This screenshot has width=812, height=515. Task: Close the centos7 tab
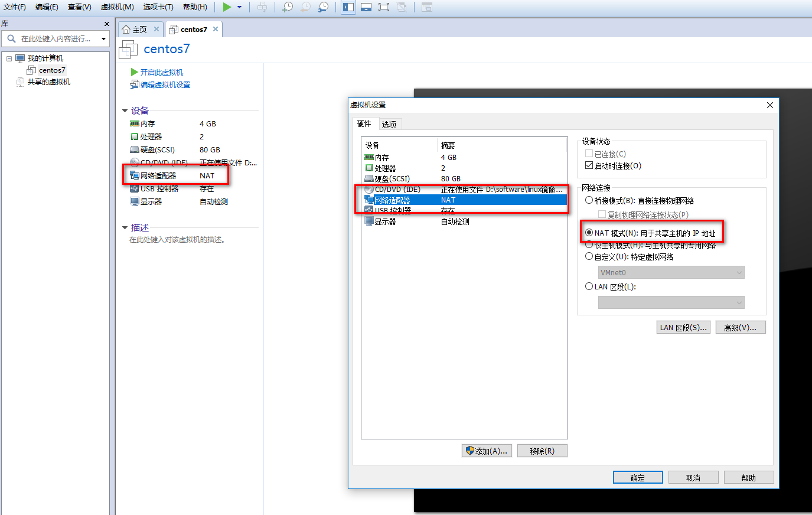coord(216,29)
